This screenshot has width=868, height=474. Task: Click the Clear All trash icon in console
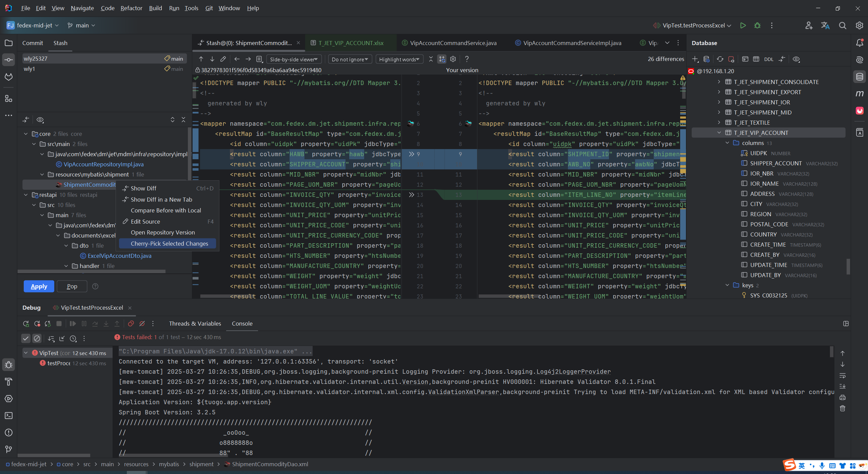point(843,408)
